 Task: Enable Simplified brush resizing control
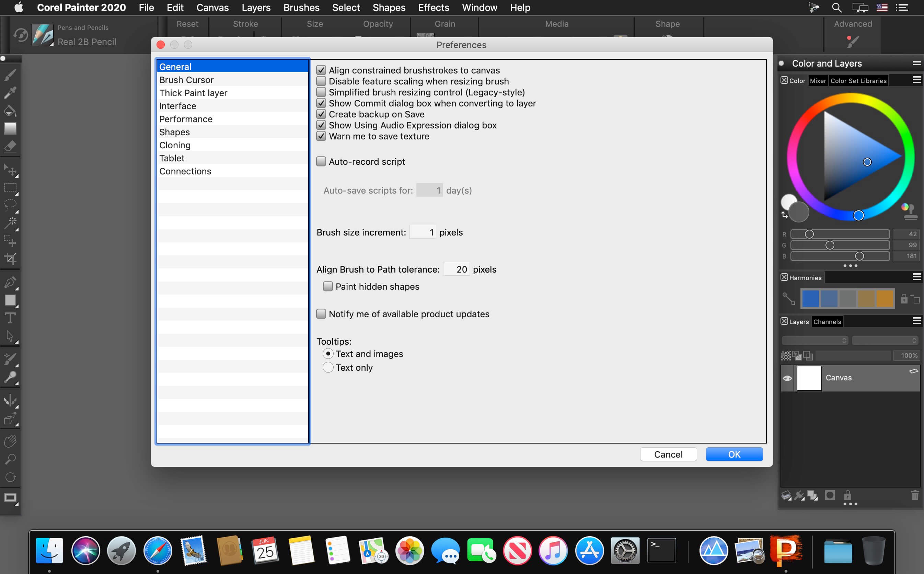pos(321,92)
